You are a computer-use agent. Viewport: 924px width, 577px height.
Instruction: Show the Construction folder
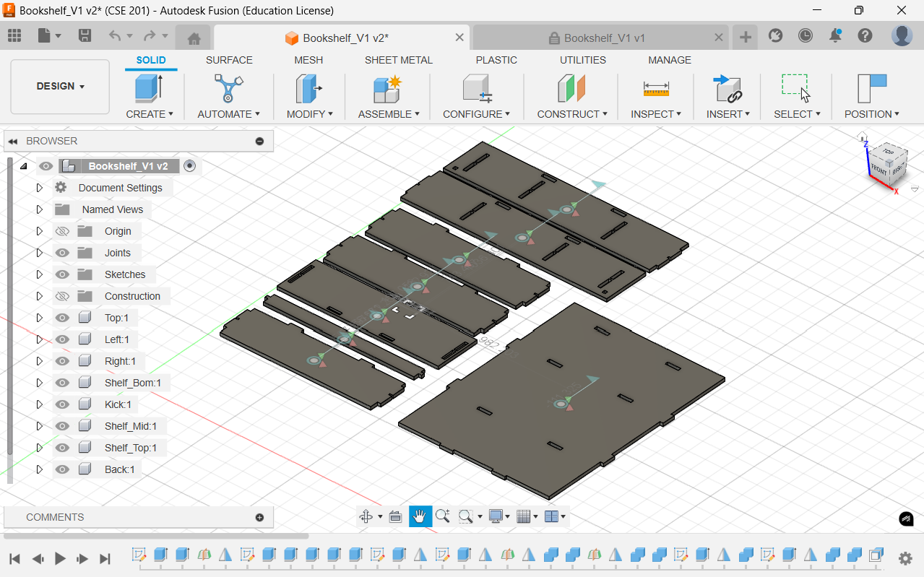62,296
